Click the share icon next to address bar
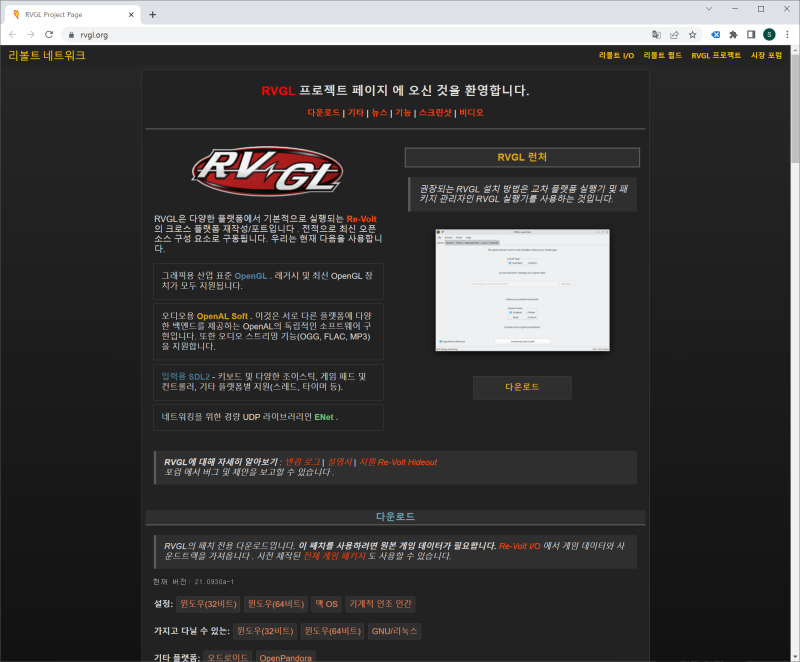The height and width of the screenshot is (662, 800). (674, 34)
